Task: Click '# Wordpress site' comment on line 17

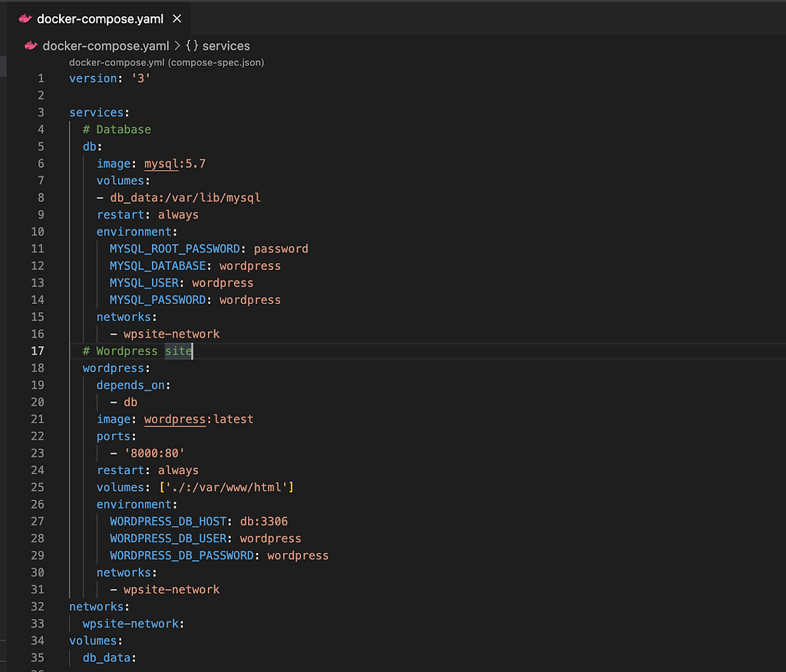Action: tap(137, 351)
